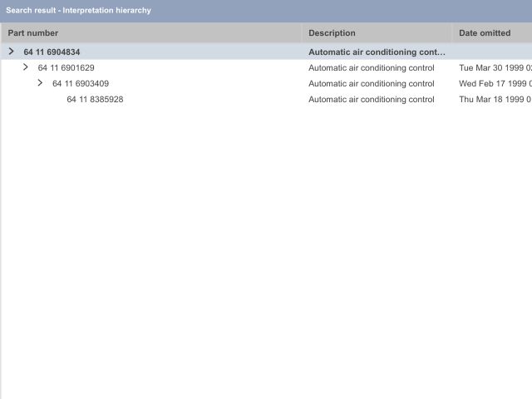Select part number 64 11 6904834
Image resolution: width=532 pixels, height=399 pixels.
52,52
